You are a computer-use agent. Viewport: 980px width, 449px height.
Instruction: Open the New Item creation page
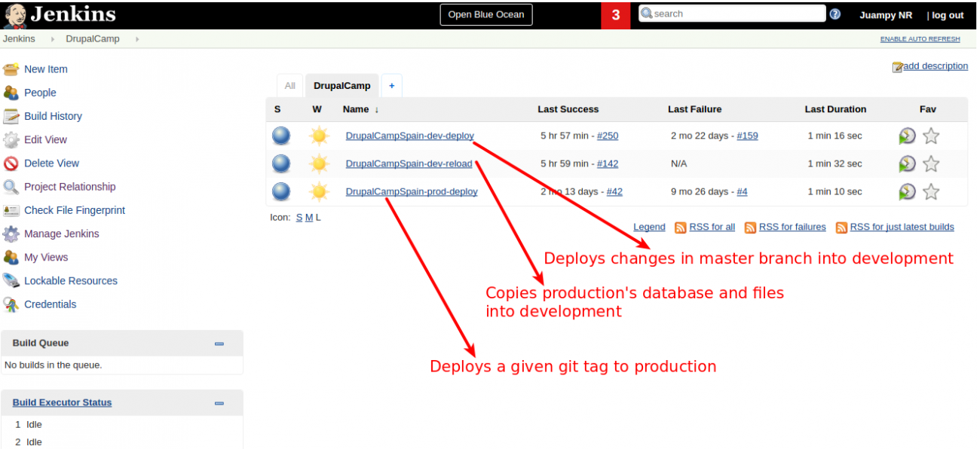pos(45,69)
